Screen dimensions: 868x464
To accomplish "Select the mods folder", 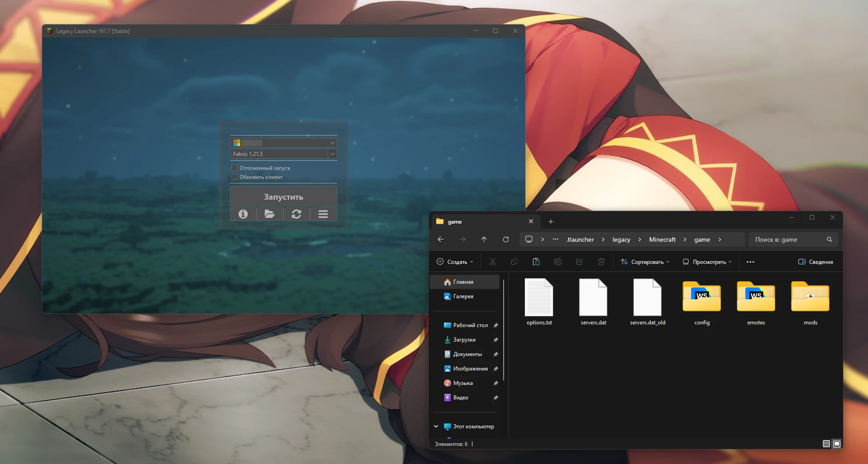I will coord(810,302).
